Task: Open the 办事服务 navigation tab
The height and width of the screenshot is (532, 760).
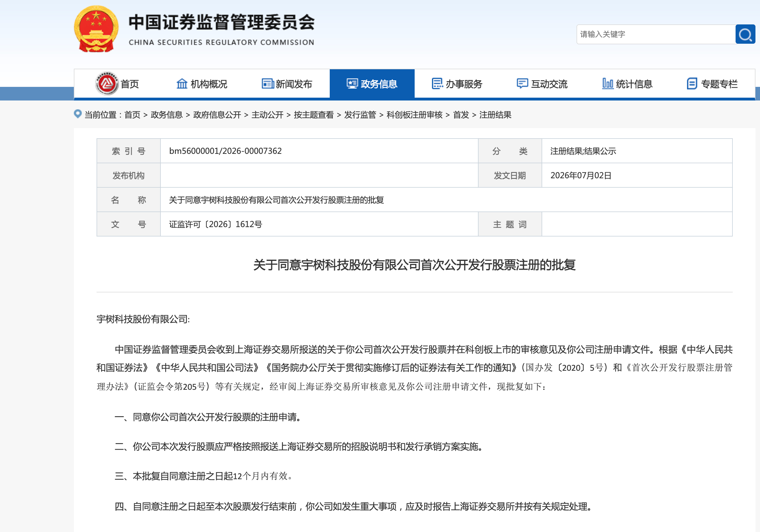Action: click(457, 84)
